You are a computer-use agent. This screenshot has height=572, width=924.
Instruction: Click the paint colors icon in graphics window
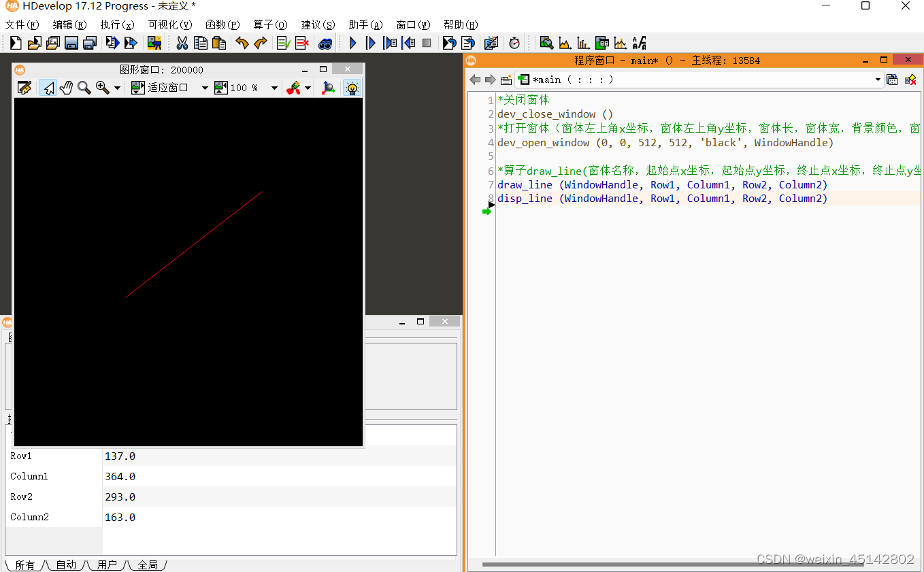tap(293, 88)
